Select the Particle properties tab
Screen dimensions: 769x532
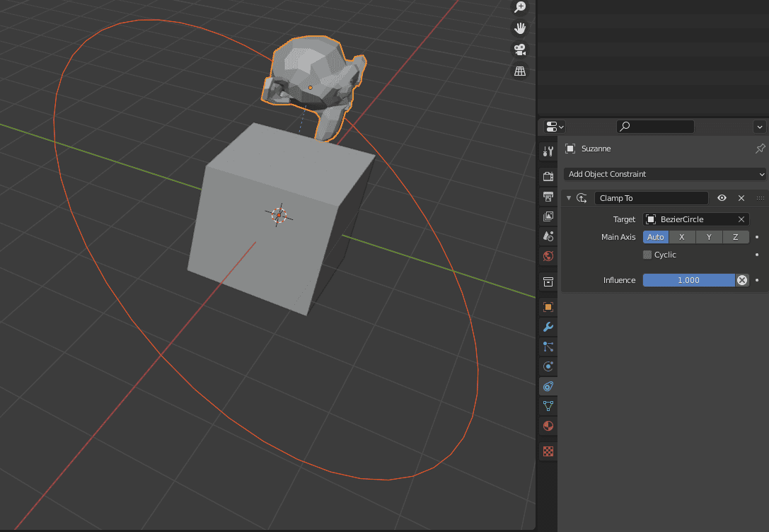tap(548, 347)
